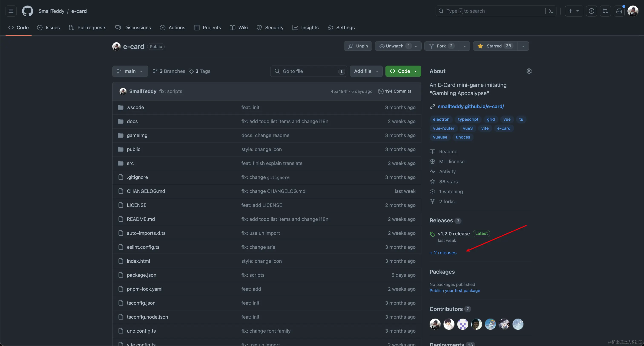Viewport: 644px width, 346px height.
Task: Open the Add file dropdown
Action: [x=366, y=71]
